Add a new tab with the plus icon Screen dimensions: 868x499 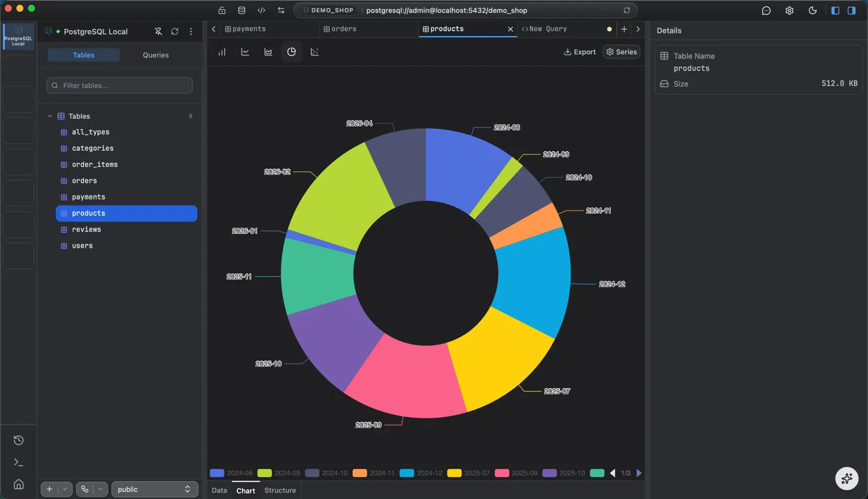point(624,29)
